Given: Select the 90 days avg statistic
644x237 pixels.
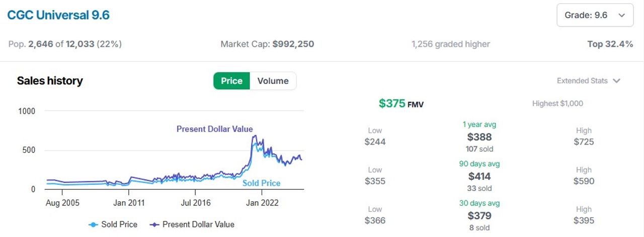Looking at the screenshot, I should click(x=479, y=176).
